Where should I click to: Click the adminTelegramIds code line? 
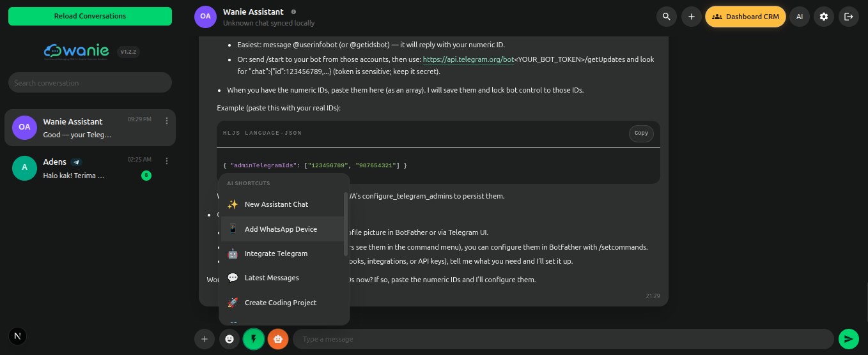315,165
